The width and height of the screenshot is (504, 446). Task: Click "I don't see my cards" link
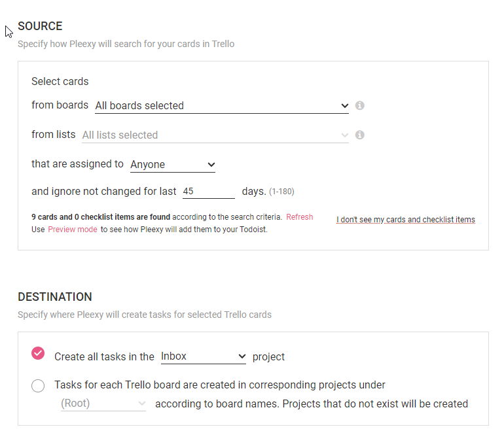coord(406,220)
